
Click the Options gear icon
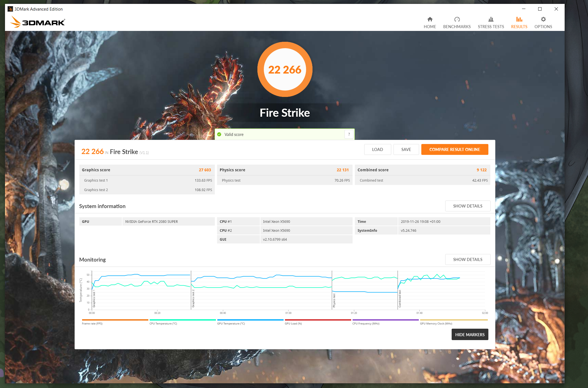pos(543,19)
